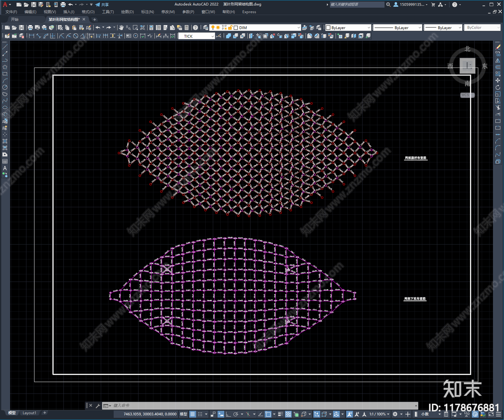Open the 1:1 / 100% annotation scale dropdown
Image resolution: width=504 pixels, height=420 pixels.
[379, 414]
